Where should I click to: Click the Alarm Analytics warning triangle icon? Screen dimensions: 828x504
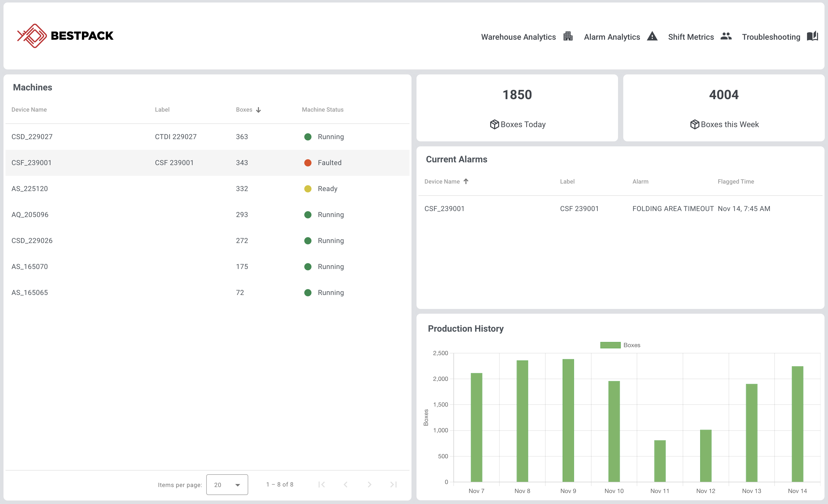click(652, 36)
